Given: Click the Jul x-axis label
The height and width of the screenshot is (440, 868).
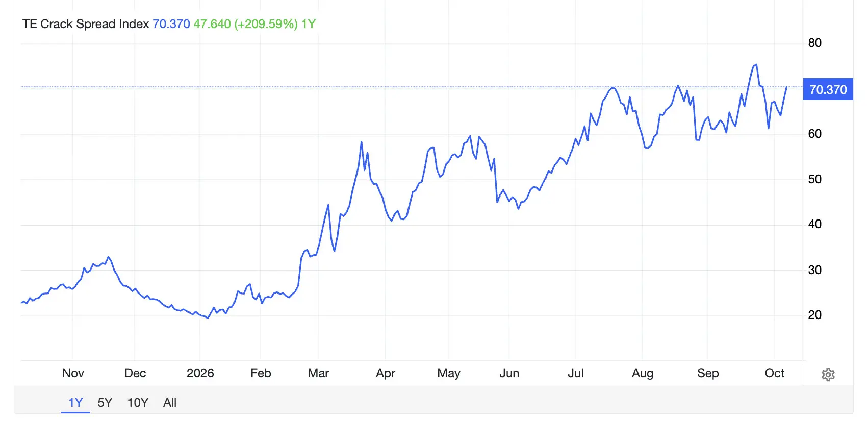Looking at the screenshot, I should 575,373.
